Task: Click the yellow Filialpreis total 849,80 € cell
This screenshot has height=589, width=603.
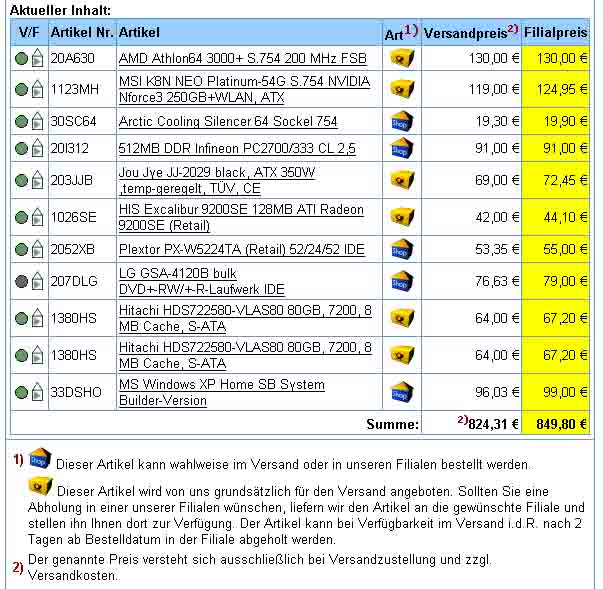Action: point(555,424)
